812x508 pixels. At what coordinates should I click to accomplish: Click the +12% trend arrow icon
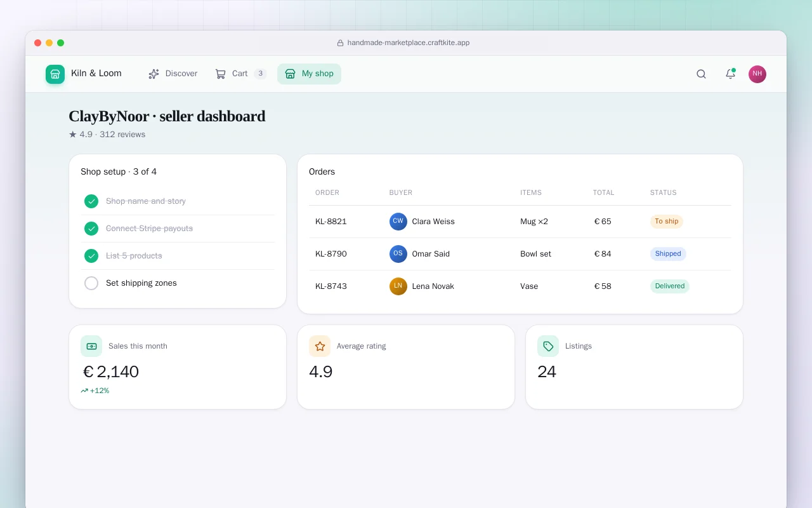coord(84,391)
